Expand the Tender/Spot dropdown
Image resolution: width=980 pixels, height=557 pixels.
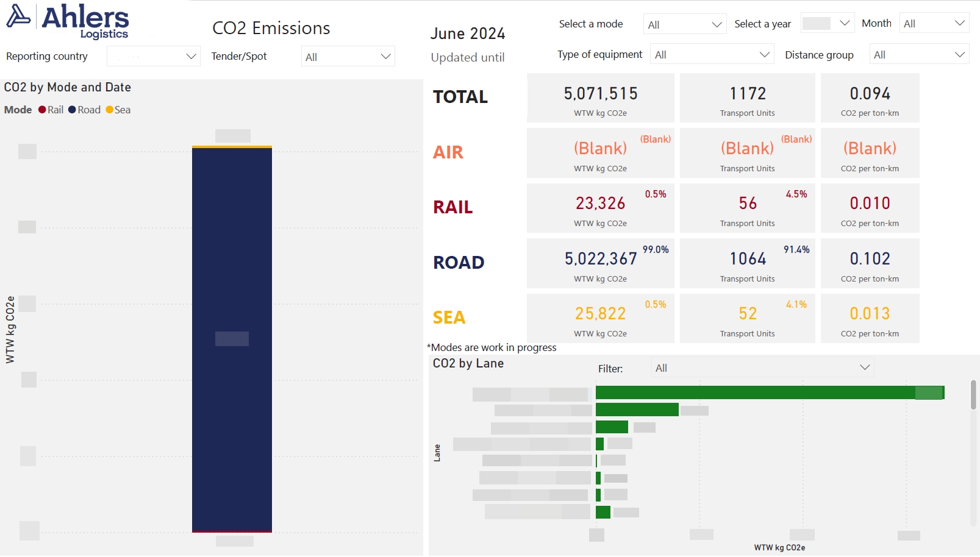348,57
